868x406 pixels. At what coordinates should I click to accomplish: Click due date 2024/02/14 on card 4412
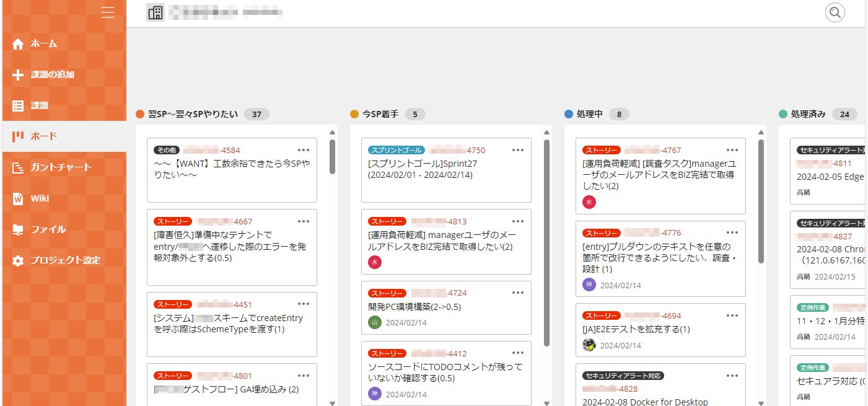coord(406,394)
